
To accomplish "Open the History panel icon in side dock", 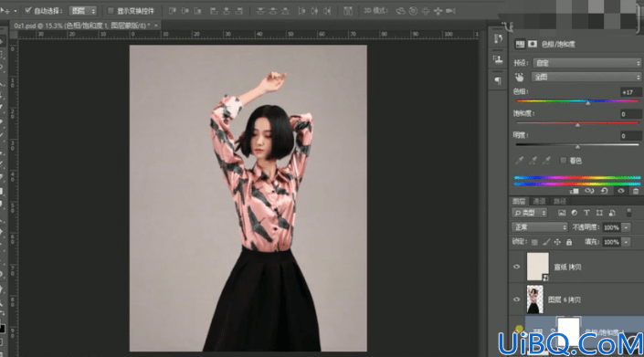I will pyautogui.click(x=498, y=39).
